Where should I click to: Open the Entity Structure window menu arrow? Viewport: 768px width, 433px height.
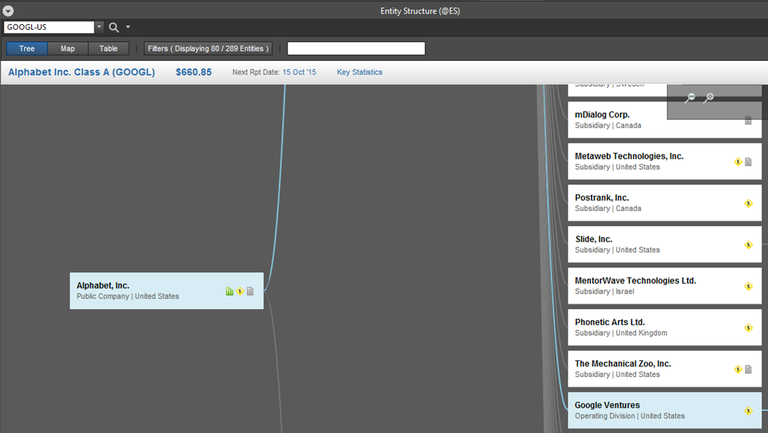coord(8,10)
